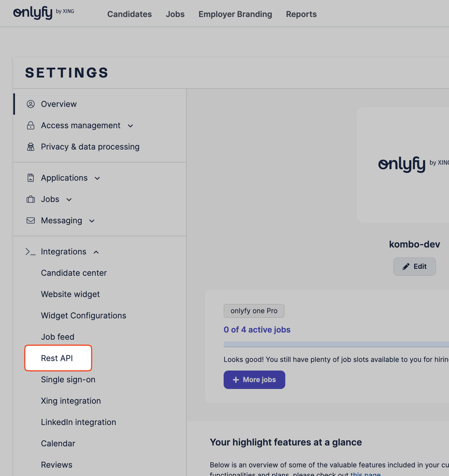449x476 pixels.
Task: Open the Rest API settings item
Action: (x=57, y=358)
